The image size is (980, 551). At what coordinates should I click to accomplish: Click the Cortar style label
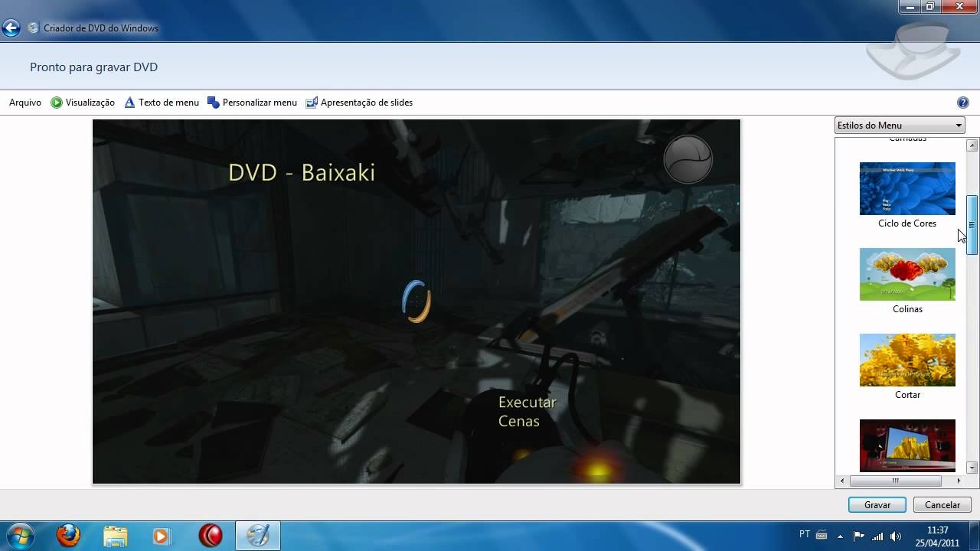pos(907,395)
